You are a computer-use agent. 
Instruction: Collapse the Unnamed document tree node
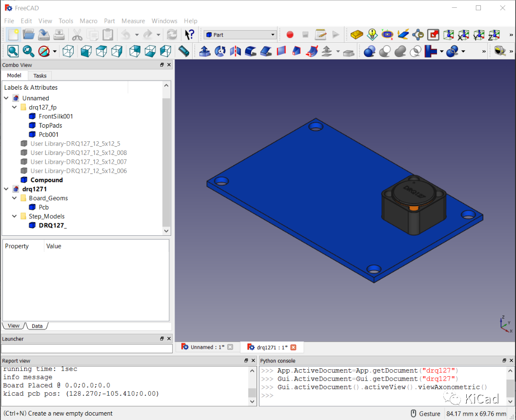(6, 98)
